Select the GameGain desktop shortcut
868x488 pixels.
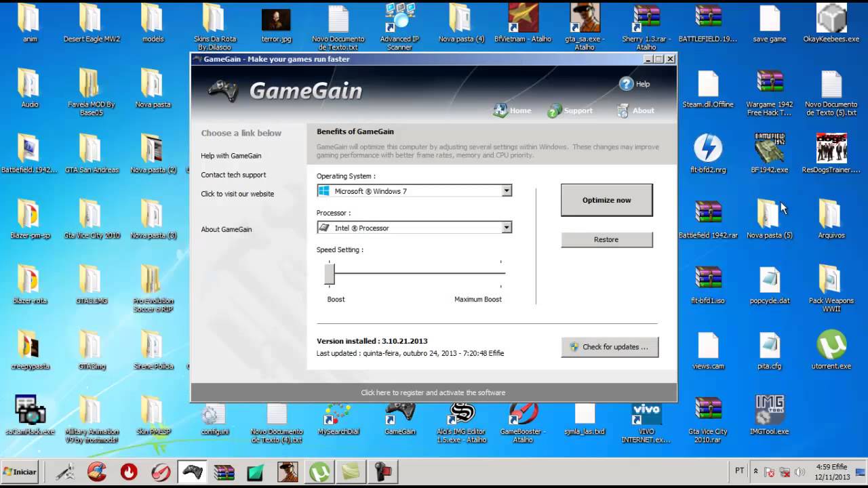[x=400, y=418]
